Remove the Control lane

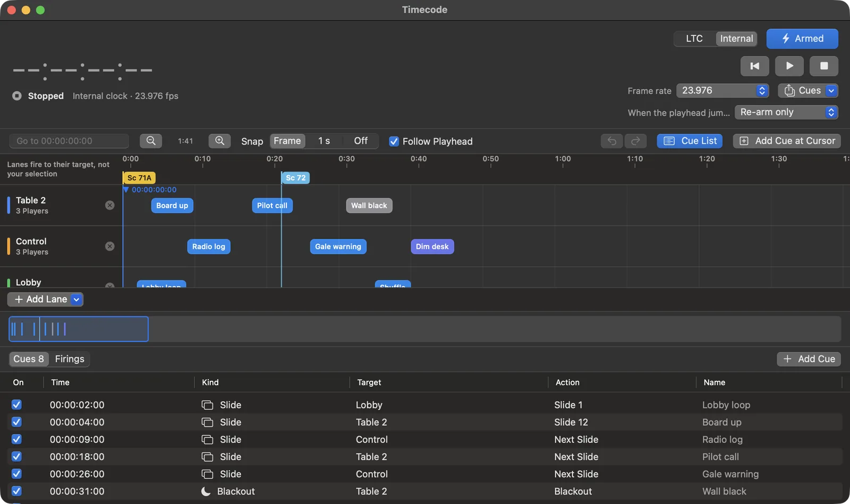coord(109,246)
